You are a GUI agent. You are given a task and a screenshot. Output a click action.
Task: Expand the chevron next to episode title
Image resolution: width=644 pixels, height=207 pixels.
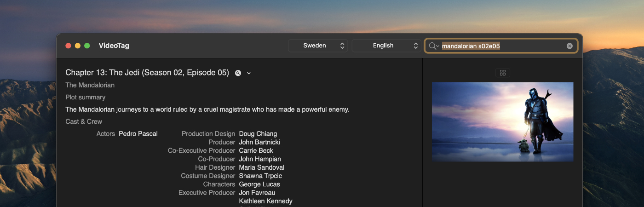[x=249, y=73]
